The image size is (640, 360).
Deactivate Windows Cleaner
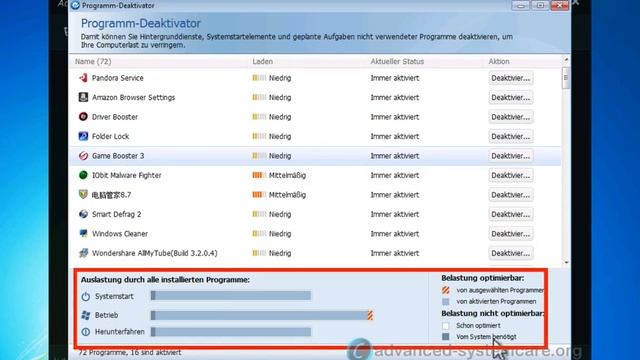point(511,234)
